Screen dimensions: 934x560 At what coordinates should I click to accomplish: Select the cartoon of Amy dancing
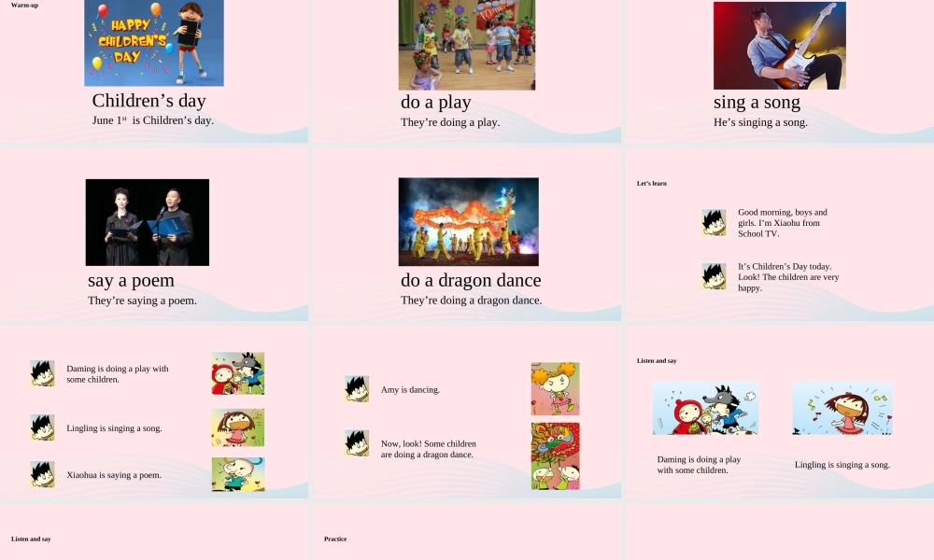(x=555, y=388)
